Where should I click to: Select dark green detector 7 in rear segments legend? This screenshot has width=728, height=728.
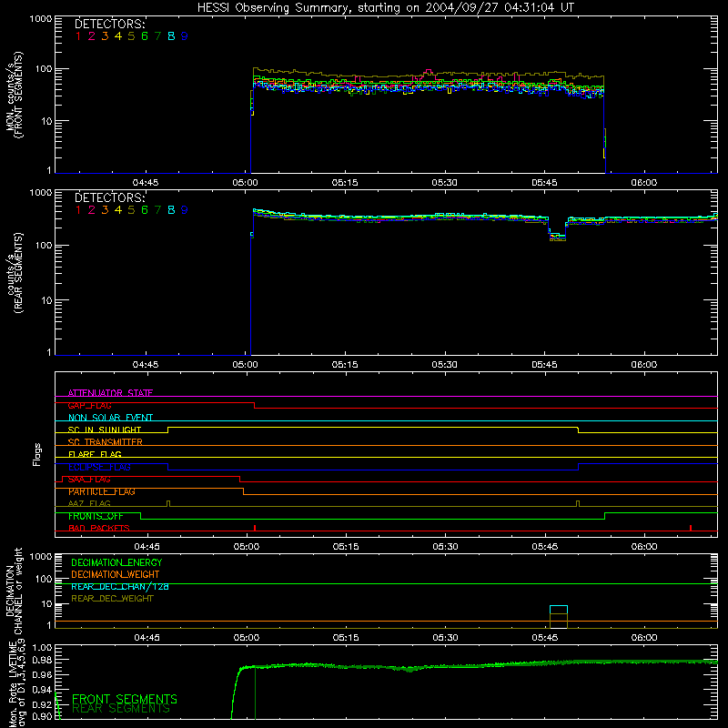157,210
